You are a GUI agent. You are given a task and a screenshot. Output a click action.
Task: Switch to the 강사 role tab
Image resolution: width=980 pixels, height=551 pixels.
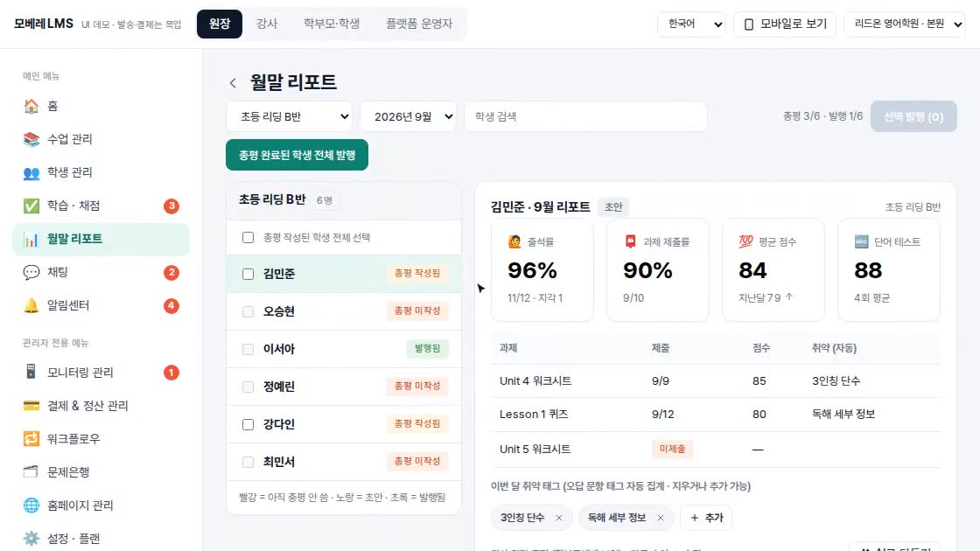[267, 24]
